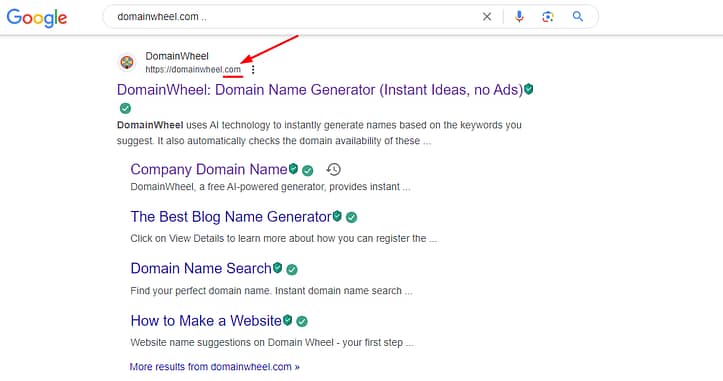Click the shield badge next to Company Domain Name

tap(293, 169)
